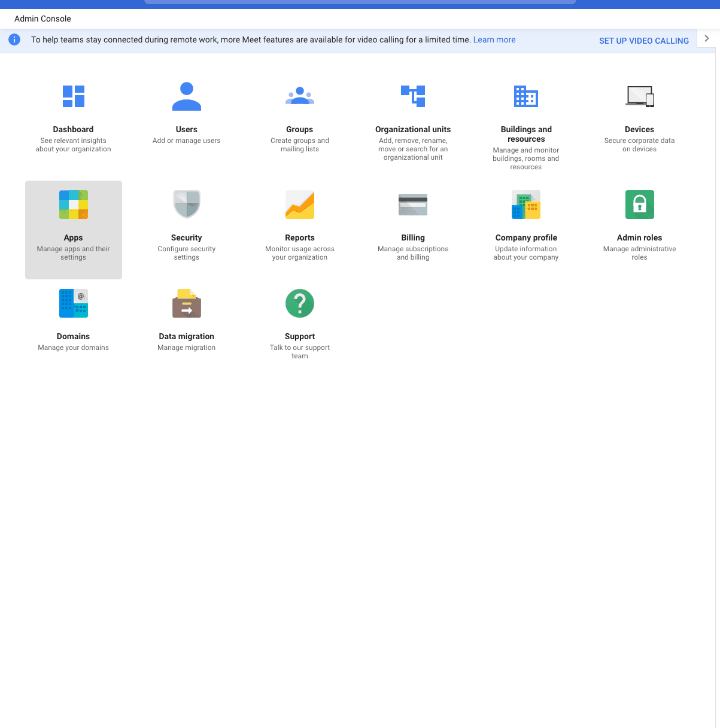
Task: Click the Learn more link
Action: [494, 39]
